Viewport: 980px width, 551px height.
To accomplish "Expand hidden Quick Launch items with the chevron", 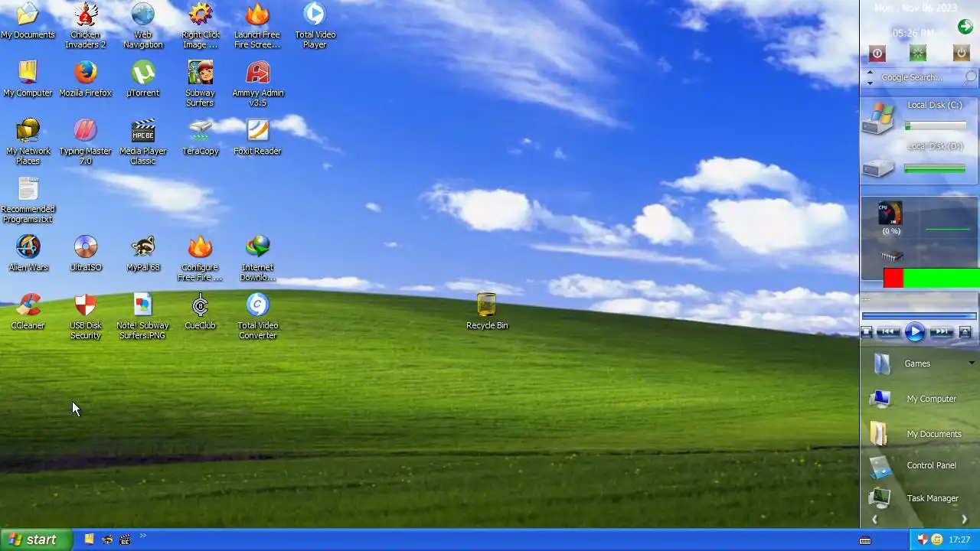I will click(x=143, y=536).
